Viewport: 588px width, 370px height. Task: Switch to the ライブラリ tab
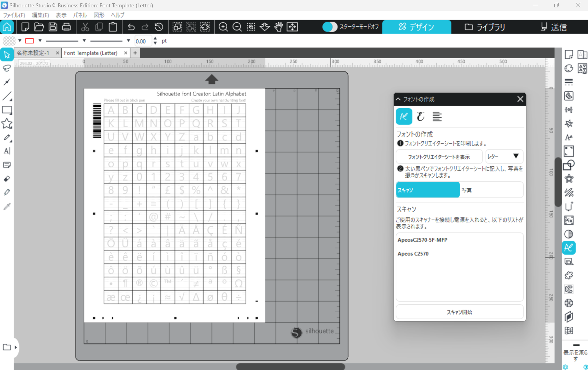click(x=485, y=27)
